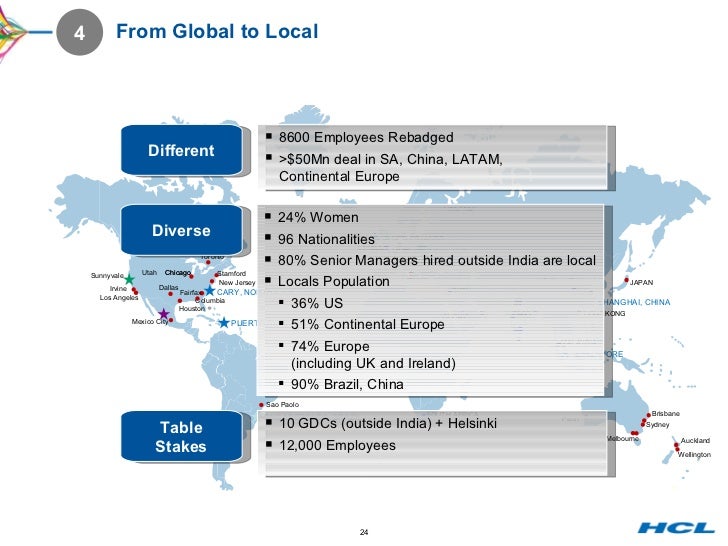Click the Auckland map label

point(695,440)
